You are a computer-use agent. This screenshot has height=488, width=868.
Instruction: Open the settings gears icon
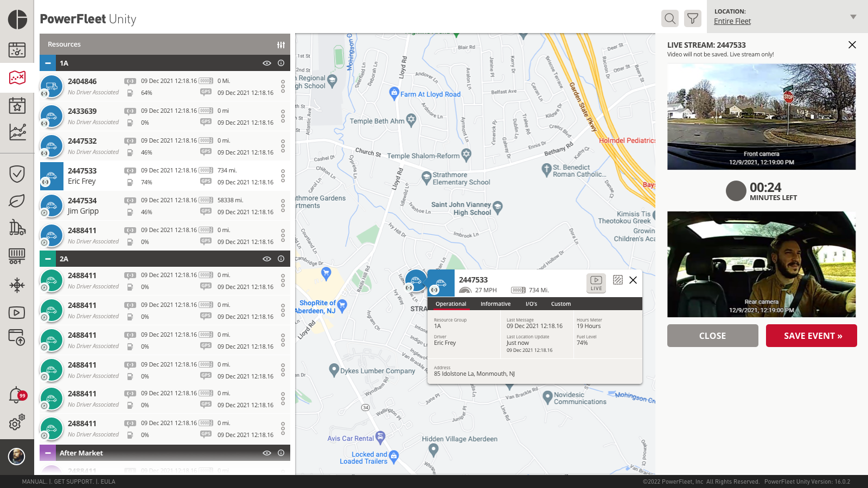pyautogui.click(x=17, y=422)
